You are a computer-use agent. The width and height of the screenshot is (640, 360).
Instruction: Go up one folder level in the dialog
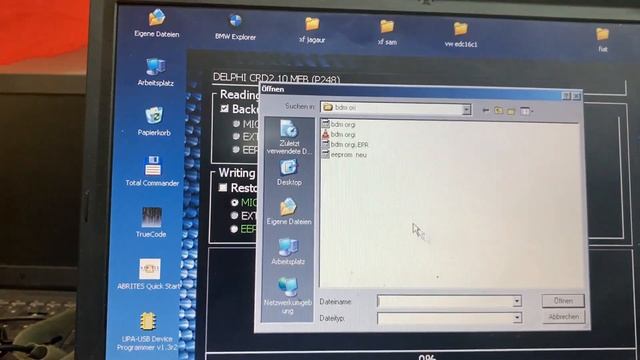coord(498,110)
